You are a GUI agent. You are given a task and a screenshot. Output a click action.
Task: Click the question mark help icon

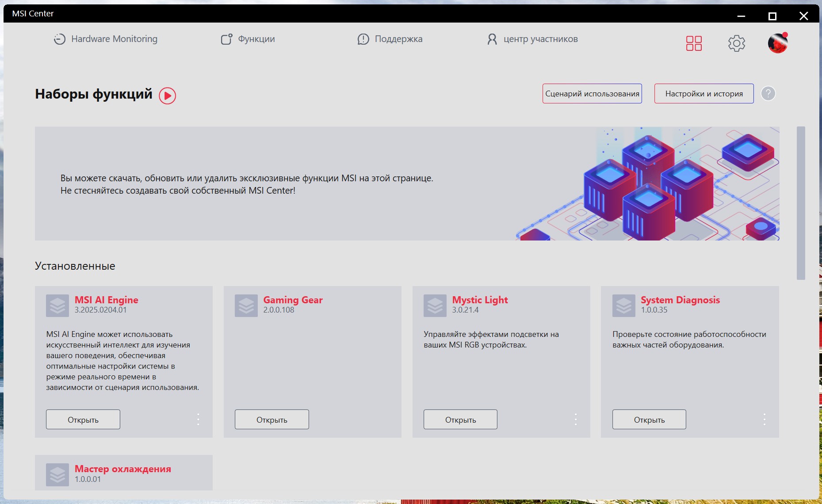[x=768, y=94]
